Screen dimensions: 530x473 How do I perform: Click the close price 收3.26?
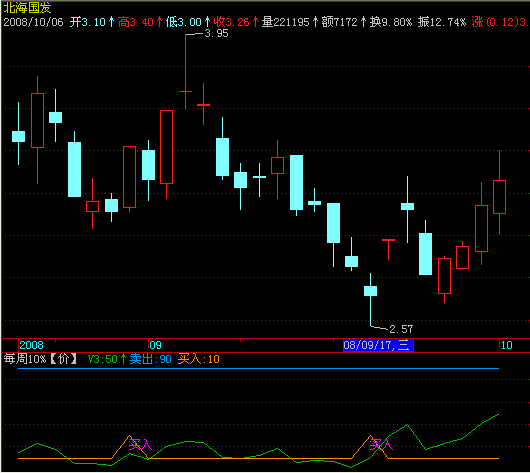232,22
